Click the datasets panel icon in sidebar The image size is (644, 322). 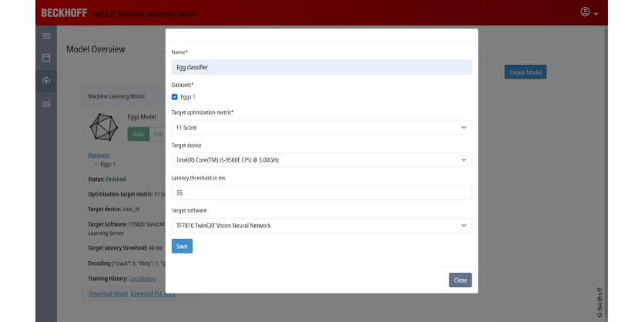[45, 58]
